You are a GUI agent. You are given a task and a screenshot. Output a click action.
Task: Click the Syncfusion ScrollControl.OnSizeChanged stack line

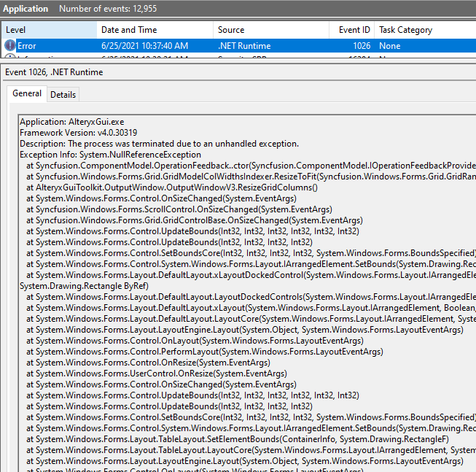pos(179,209)
